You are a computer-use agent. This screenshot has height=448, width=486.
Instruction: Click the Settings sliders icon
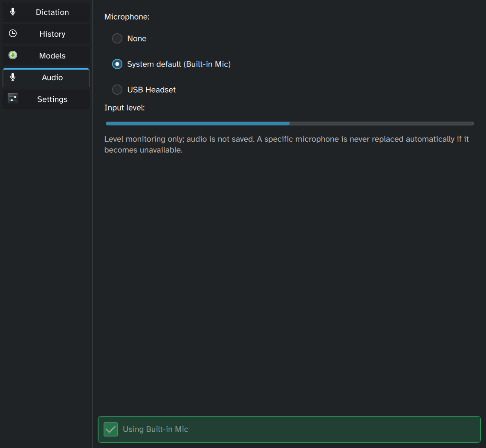pyautogui.click(x=13, y=99)
